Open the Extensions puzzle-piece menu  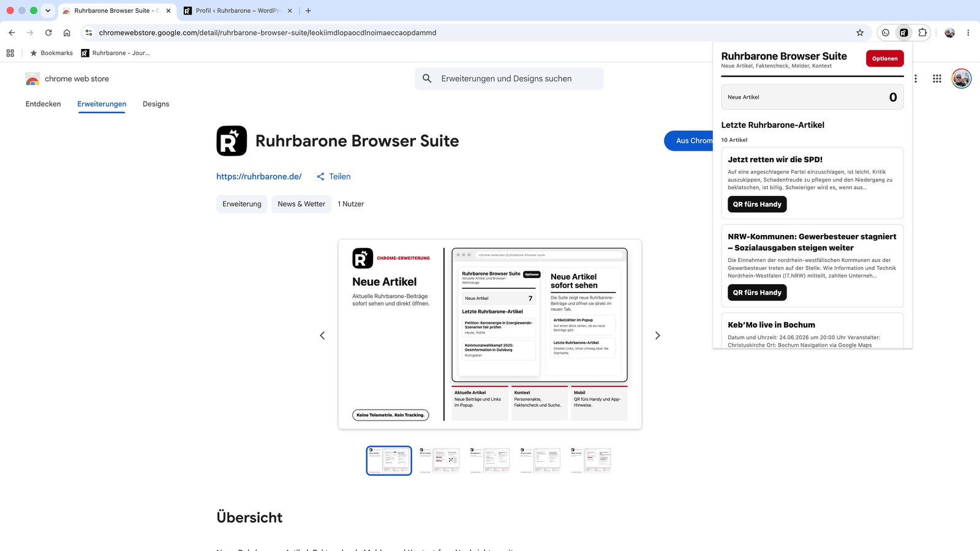922,32
